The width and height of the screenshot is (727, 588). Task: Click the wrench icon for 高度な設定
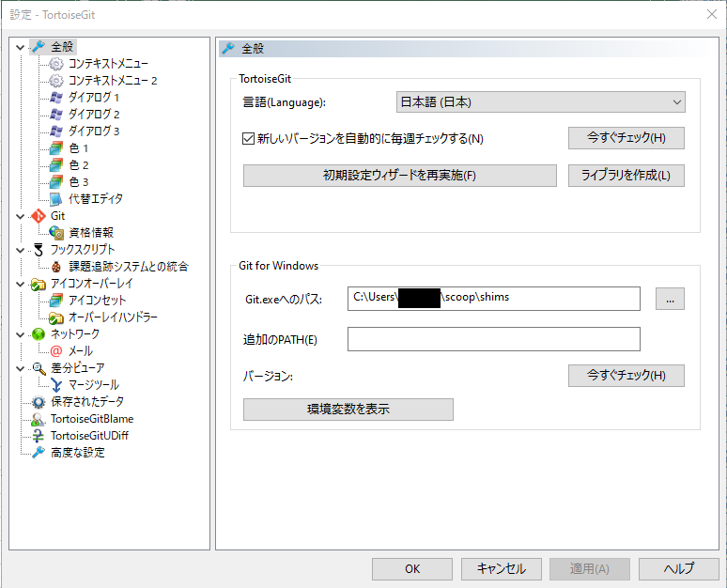(x=39, y=452)
